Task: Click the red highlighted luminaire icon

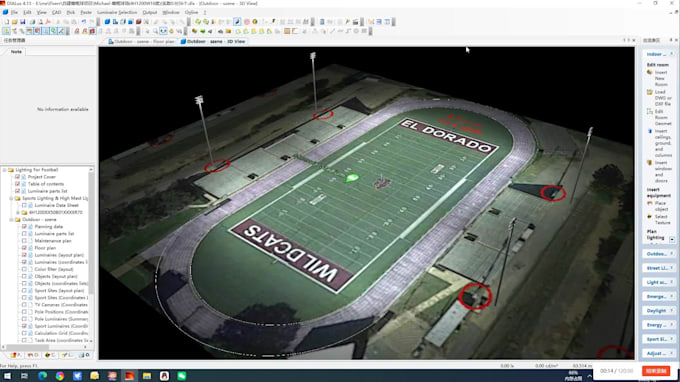Action: (92, 31)
